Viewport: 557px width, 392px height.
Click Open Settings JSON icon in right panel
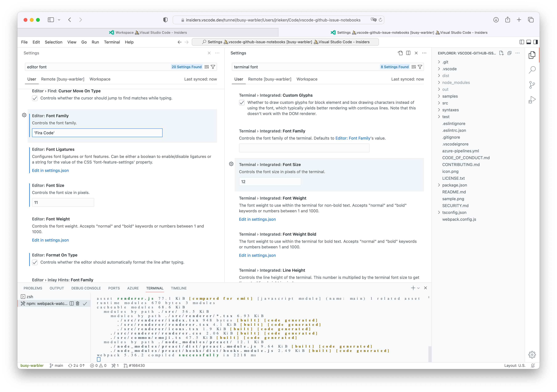pyautogui.click(x=400, y=53)
